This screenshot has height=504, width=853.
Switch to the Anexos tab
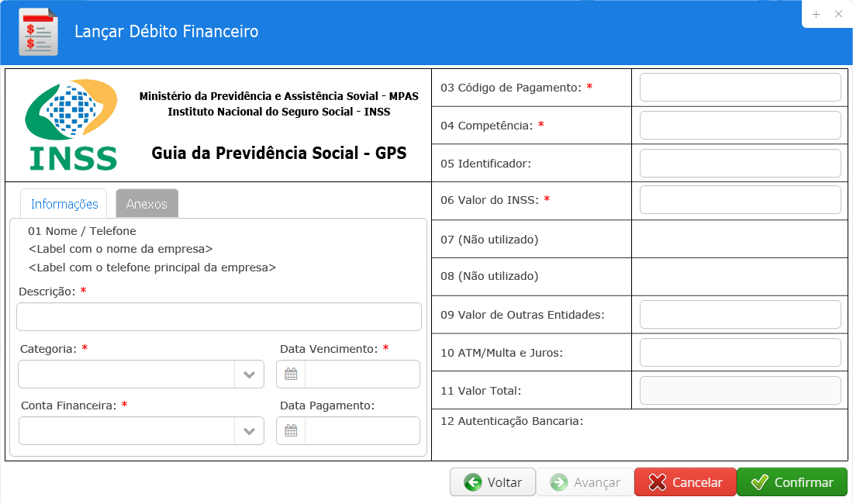[147, 204]
